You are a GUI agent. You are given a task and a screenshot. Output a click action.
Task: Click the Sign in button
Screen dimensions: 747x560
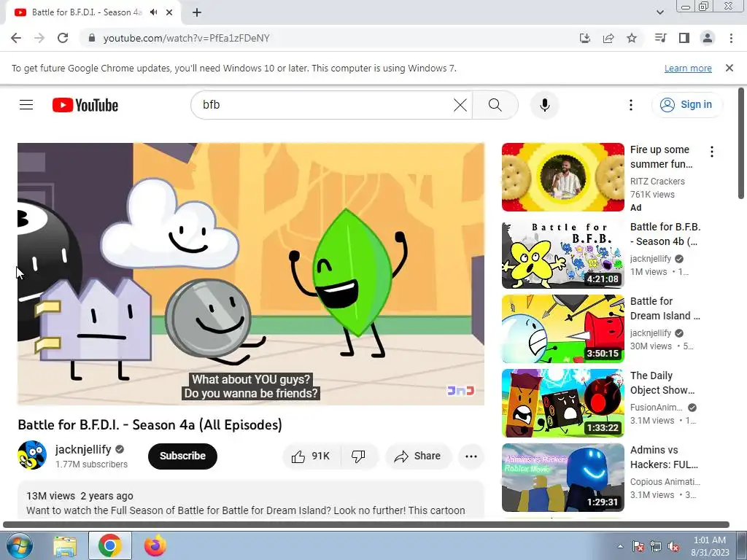(x=686, y=105)
